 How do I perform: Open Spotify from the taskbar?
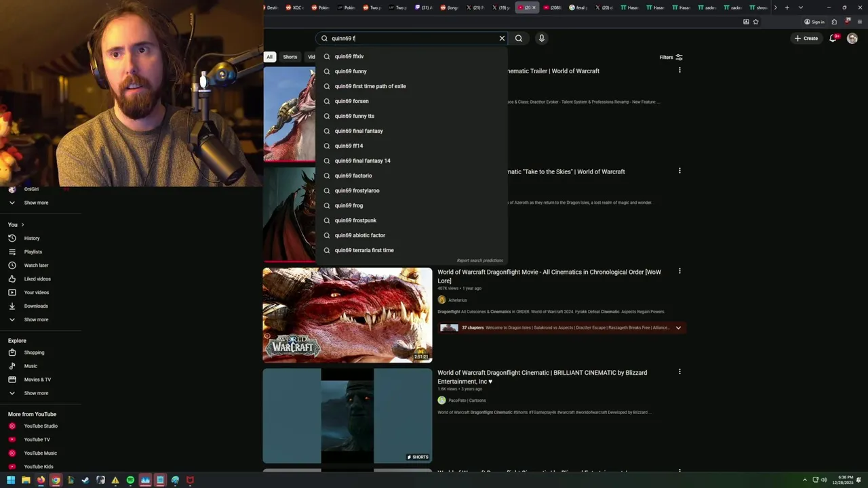(130, 480)
